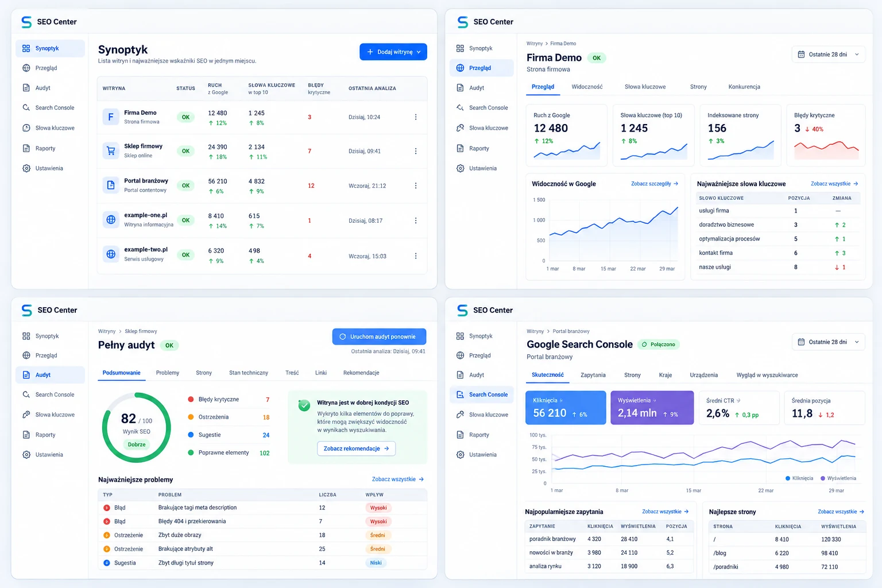This screenshot has width=882, height=588.
Task: Click the purple Wyświetlenia legend dot in chart
Action: 823,478
